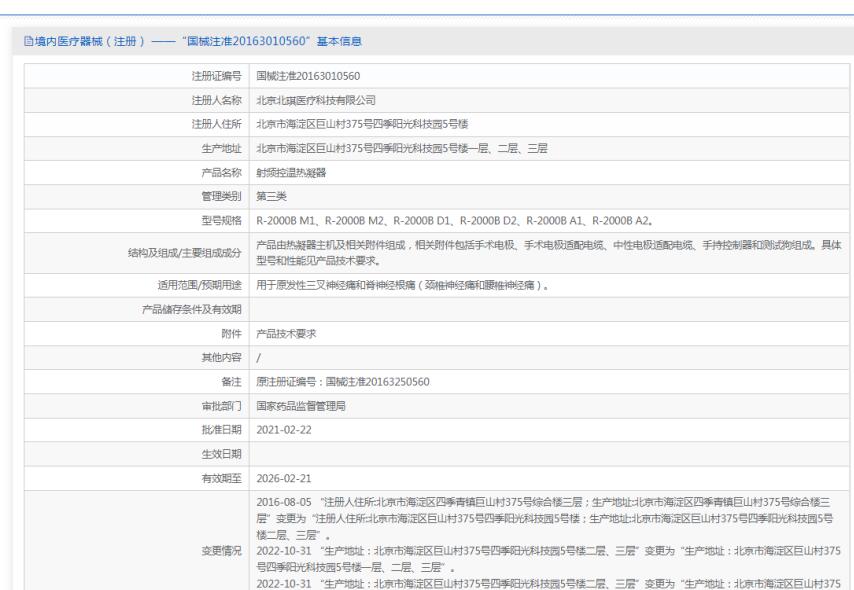Click the 注册人住所 label
Viewport: 854px width, 590px height.
click(x=216, y=124)
